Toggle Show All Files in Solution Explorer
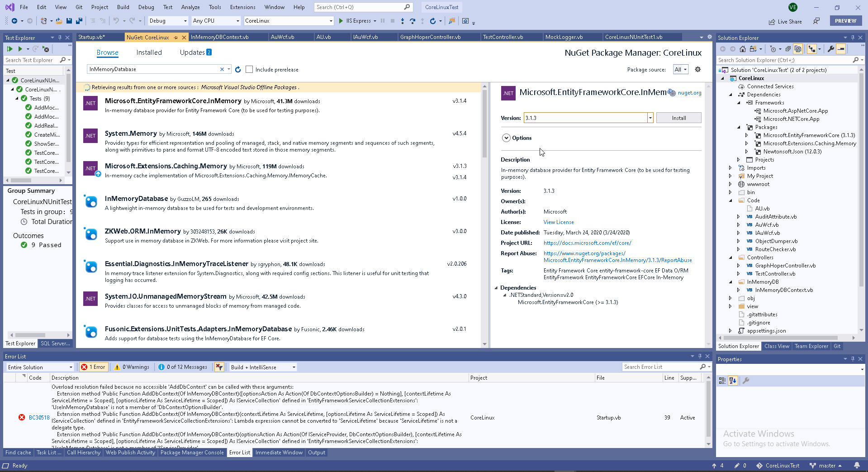The width and height of the screenshot is (868, 472). click(x=798, y=49)
